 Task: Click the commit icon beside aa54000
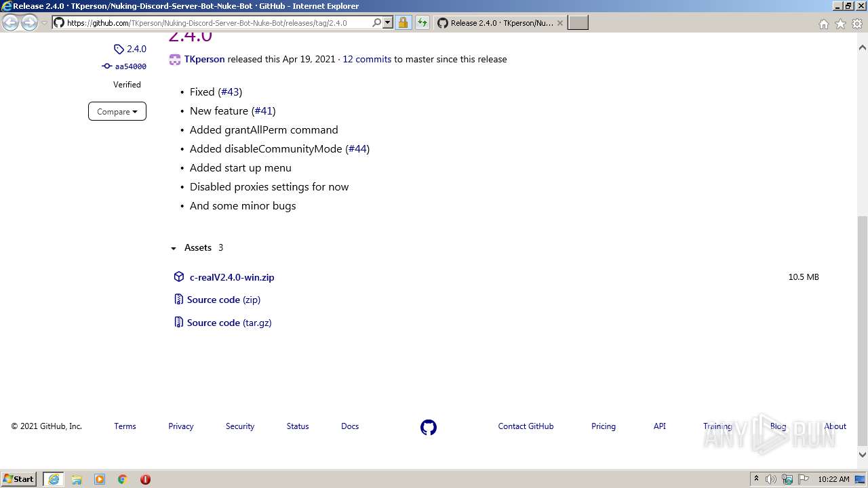pos(106,66)
